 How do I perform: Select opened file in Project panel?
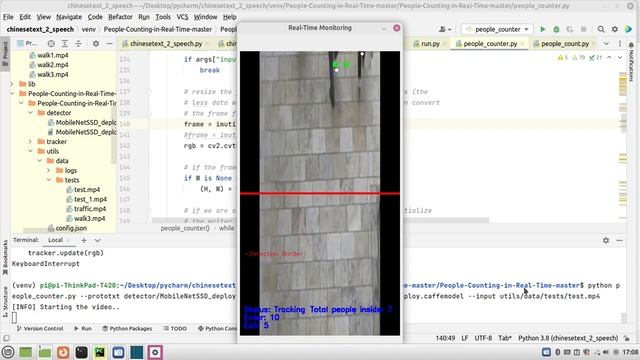[x=51, y=44]
